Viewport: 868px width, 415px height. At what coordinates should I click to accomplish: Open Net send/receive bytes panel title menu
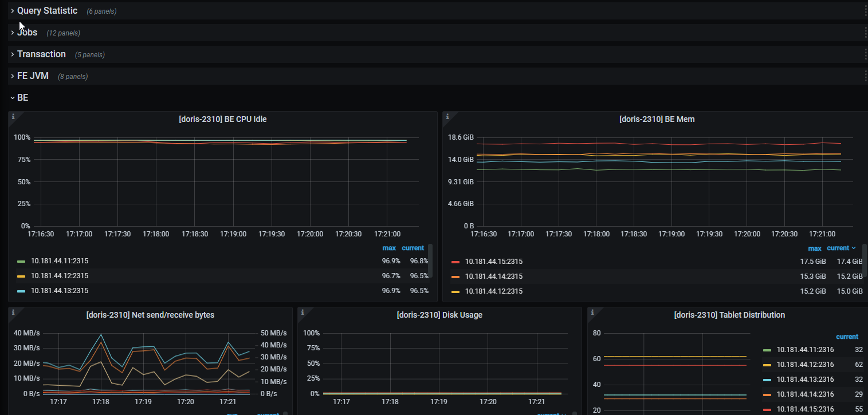click(150, 315)
